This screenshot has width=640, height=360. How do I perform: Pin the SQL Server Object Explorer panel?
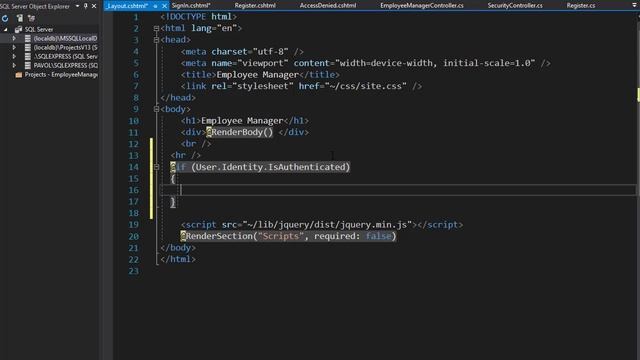[x=86, y=6]
